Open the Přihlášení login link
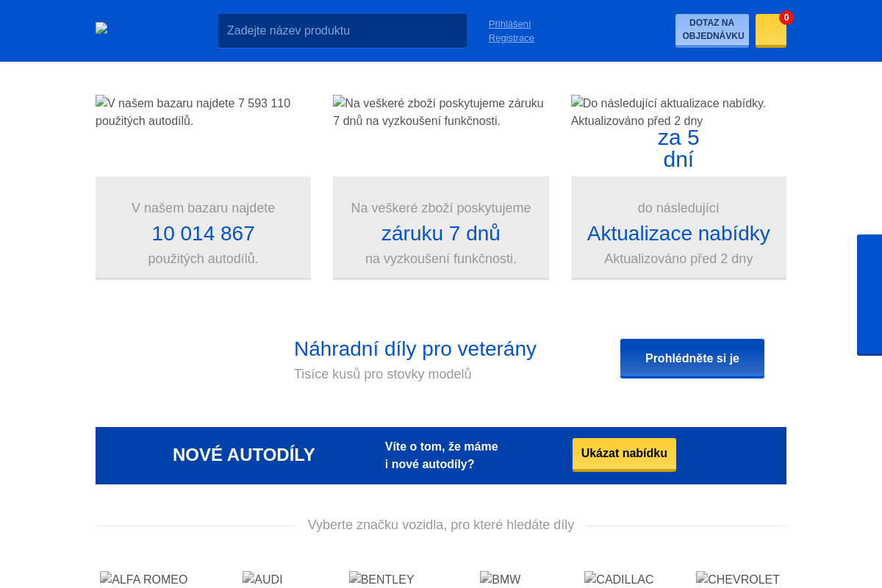Viewport: 882px width, 588px height. point(509,24)
